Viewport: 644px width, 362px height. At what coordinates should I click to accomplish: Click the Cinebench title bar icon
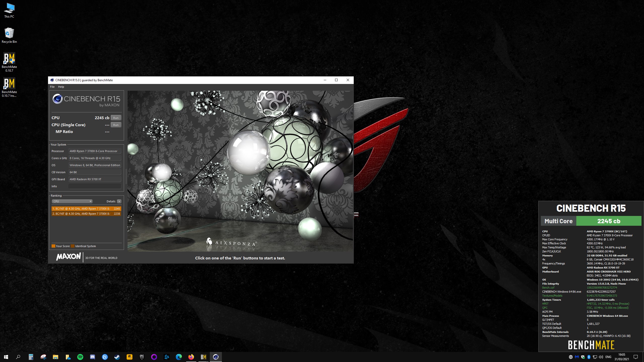pyautogui.click(x=52, y=80)
